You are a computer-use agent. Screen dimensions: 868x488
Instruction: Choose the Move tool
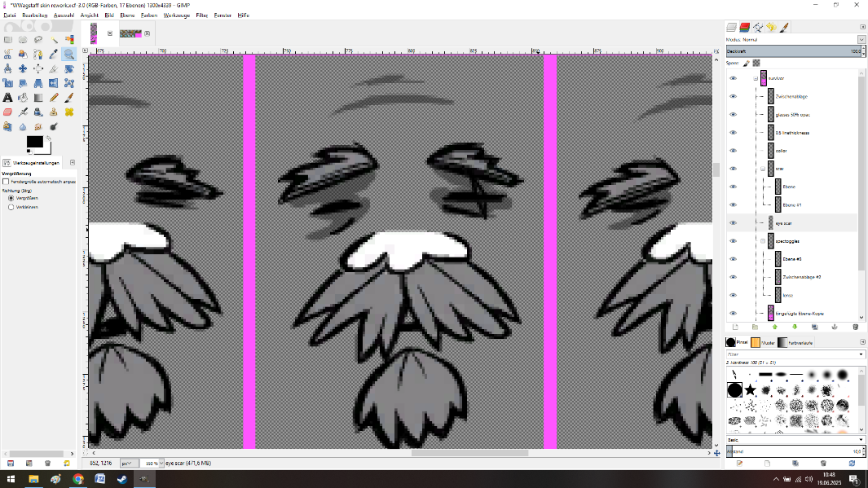click(x=23, y=68)
